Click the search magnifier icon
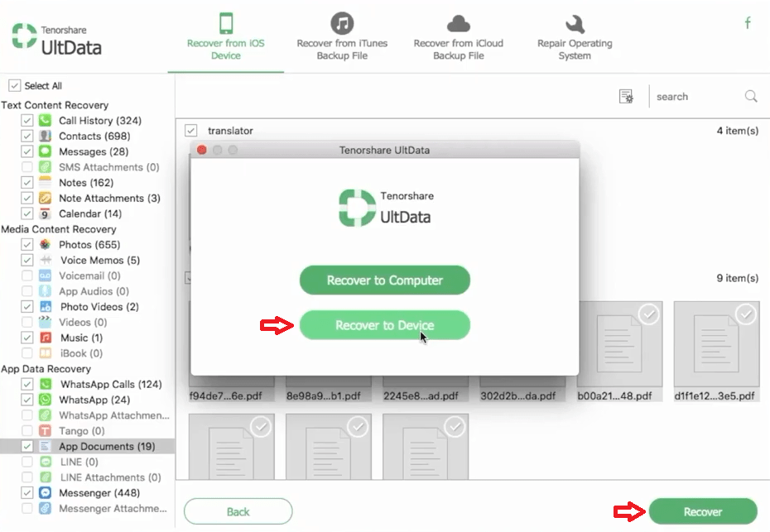 click(750, 96)
